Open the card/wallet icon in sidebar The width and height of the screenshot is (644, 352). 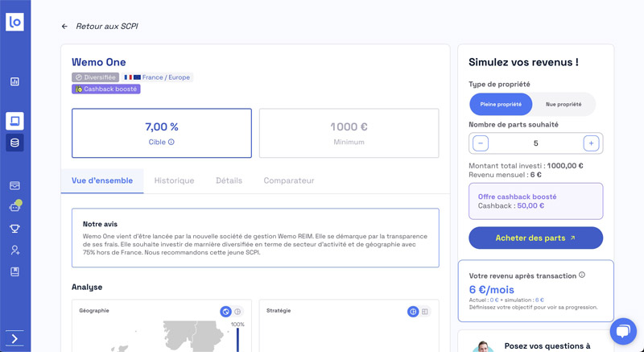[x=14, y=185]
